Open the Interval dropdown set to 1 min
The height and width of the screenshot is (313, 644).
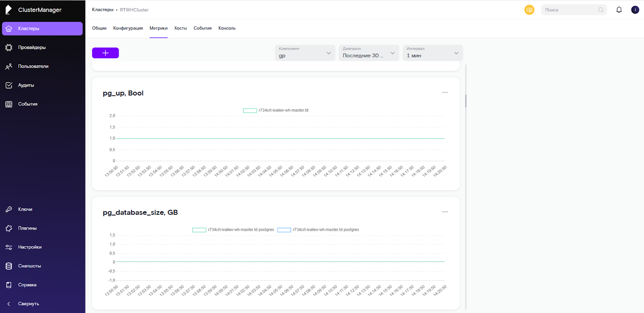(x=432, y=53)
